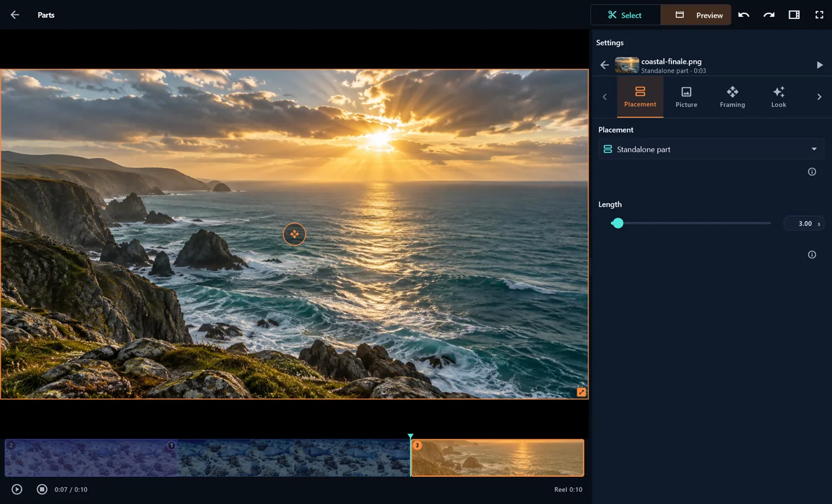Image resolution: width=832 pixels, height=504 pixels.
Task: Click the Length slider handle
Action: (618, 223)
